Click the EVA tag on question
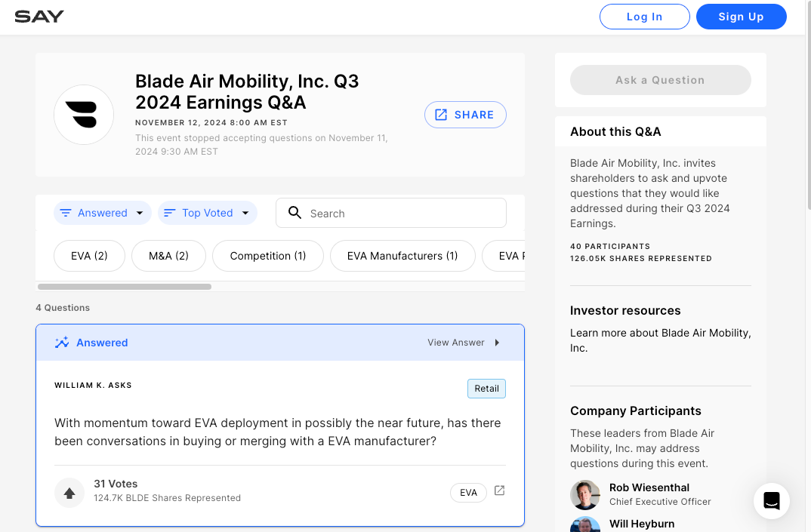The image size is (811, 532). click(469, 493)
